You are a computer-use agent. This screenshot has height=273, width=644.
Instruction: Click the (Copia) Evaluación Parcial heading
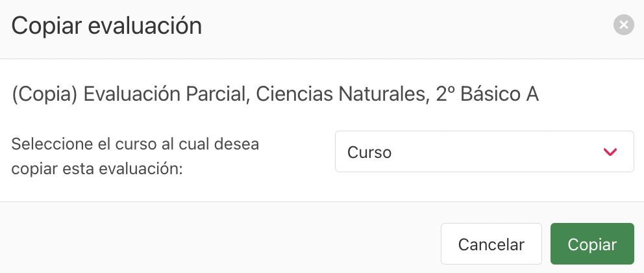[275, 94]
